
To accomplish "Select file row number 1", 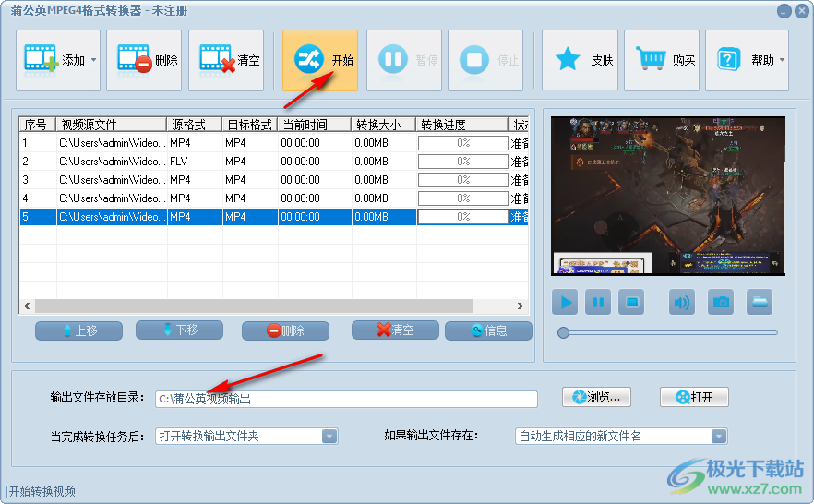I will click(x=273, y=143).
